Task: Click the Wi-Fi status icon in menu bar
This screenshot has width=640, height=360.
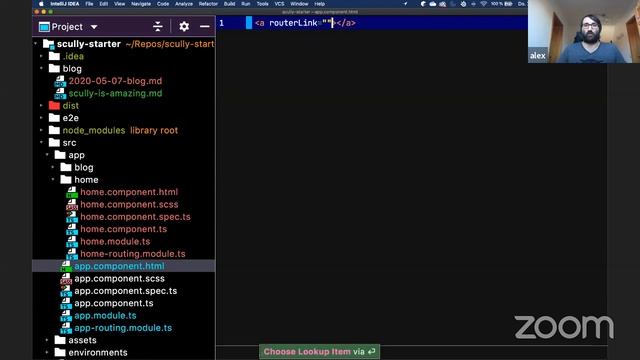Action: click(483, 4)
